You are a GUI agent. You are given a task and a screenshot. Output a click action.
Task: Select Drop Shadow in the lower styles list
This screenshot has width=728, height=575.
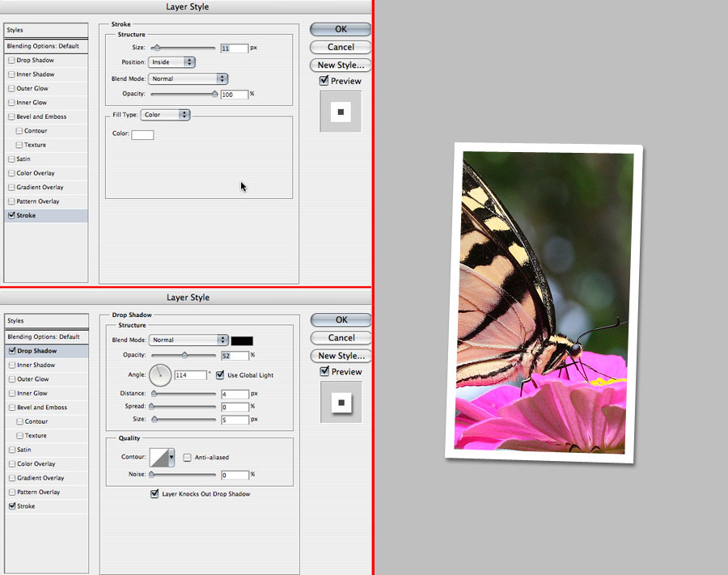pos(36,351)
